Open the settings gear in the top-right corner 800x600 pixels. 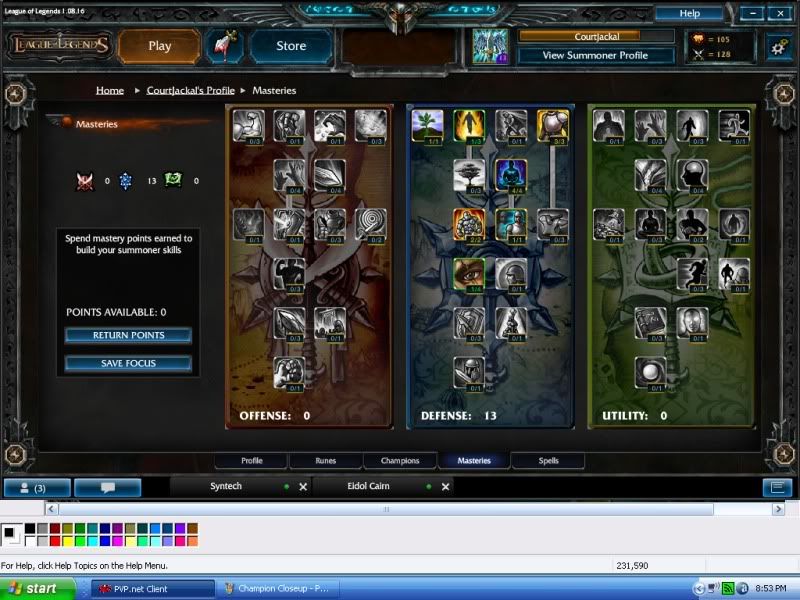pyautogui.click(x=778, y=46)
